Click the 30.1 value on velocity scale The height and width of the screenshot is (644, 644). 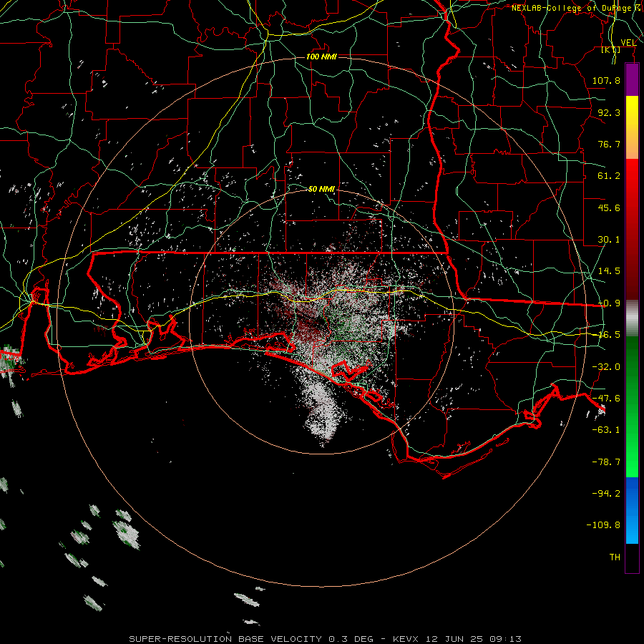[x=609, y=240]
